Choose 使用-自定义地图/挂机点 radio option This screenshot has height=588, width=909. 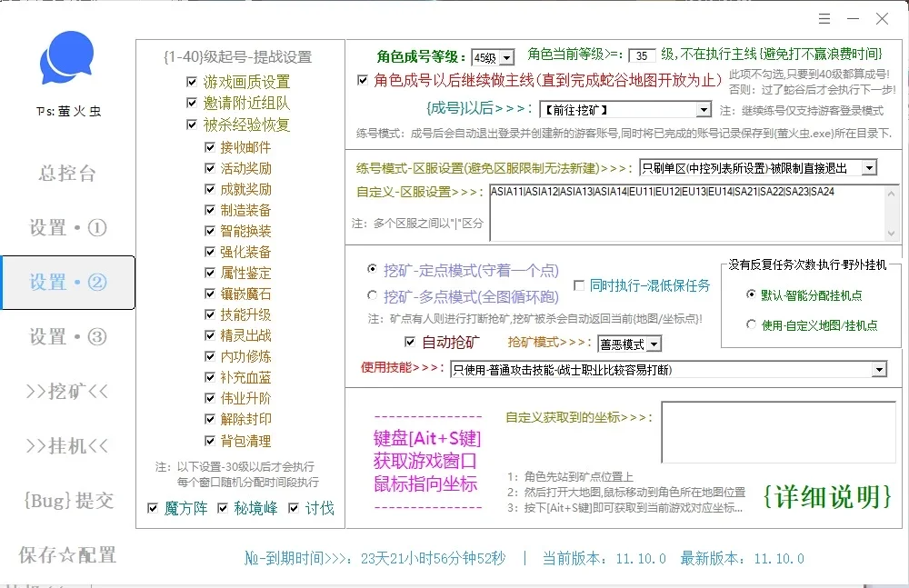click(x=751, y=324)
